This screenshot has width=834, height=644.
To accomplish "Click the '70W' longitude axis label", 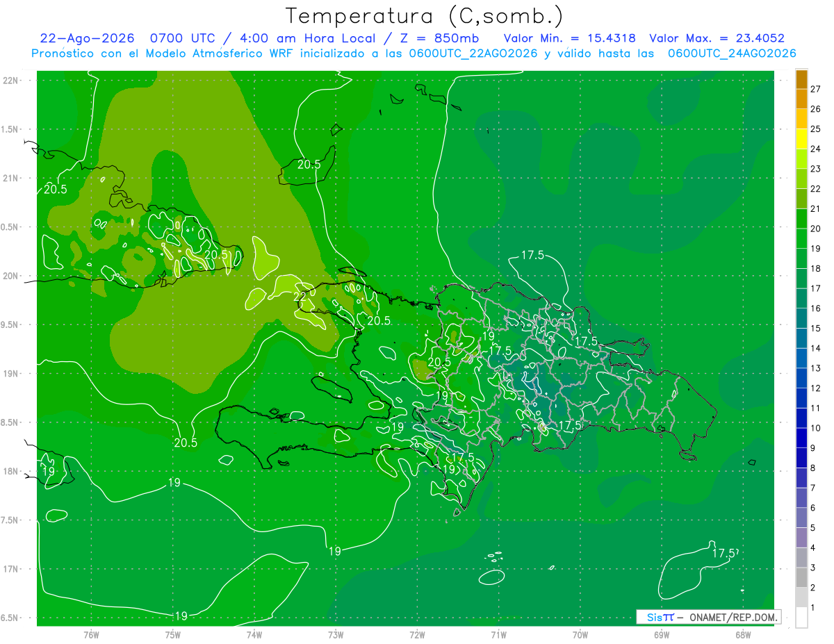I will coord(580,634).
